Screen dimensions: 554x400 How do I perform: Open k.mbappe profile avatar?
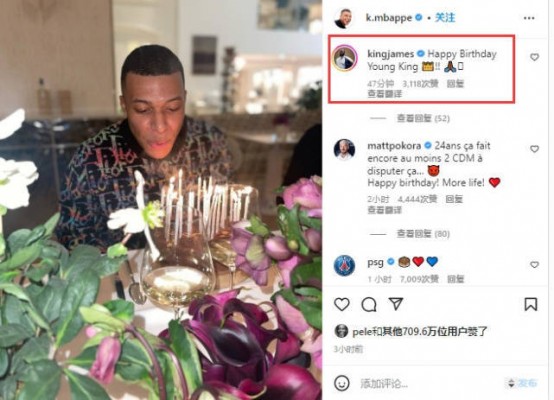coord(343,18)
